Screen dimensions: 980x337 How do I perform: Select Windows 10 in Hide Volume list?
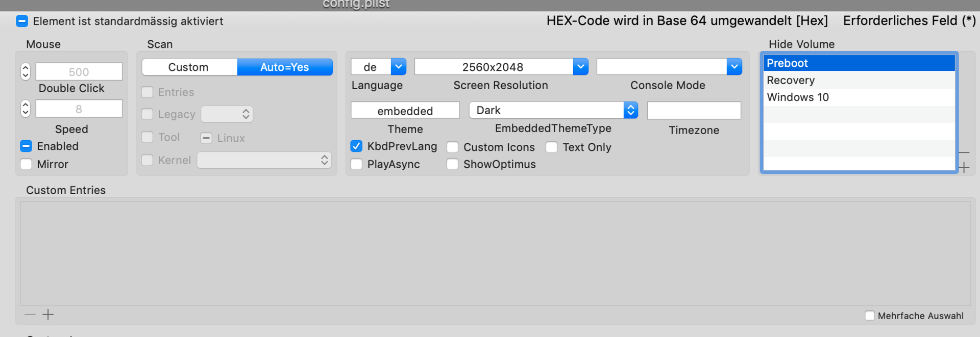click(x=859, y=97)
